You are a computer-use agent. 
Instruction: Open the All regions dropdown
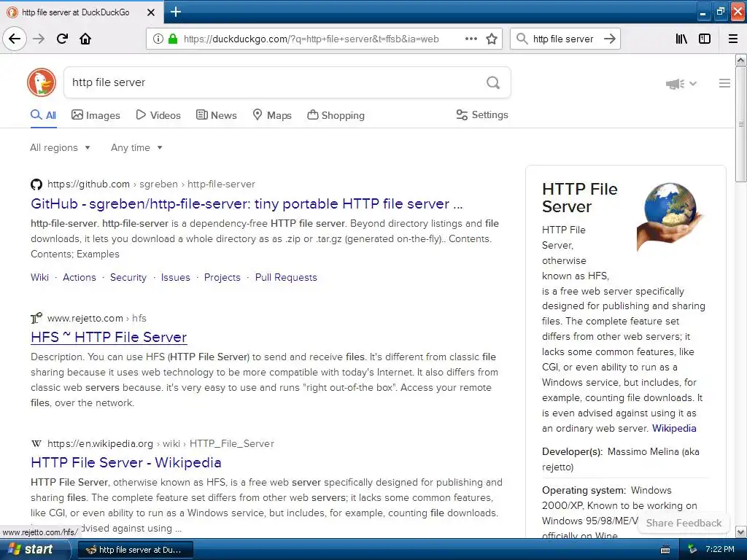(x=60, y=147)
